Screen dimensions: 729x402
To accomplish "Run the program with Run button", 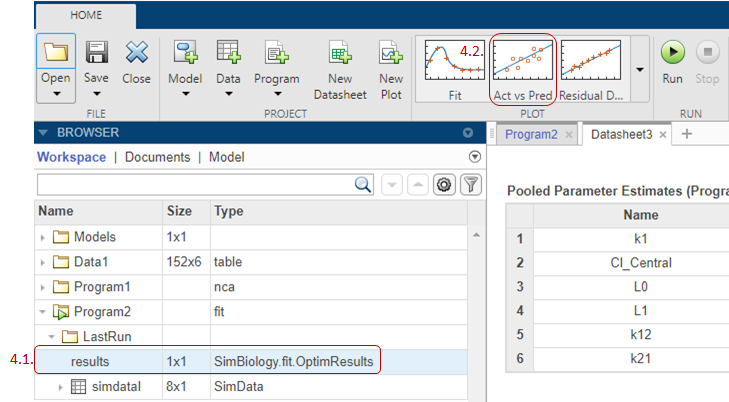I will tap(673, 53).
